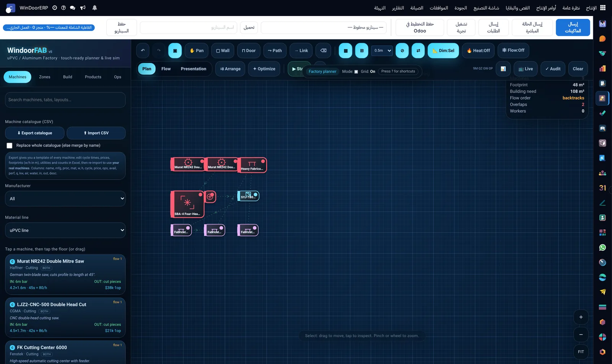The image size is (612, 364).
Task: Open the notifications bell icon
Action: (94, 8)
